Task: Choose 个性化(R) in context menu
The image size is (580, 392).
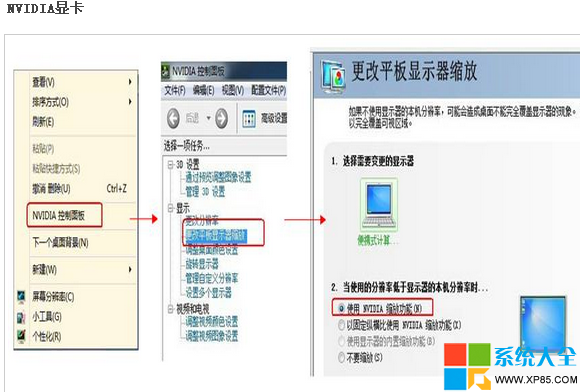Action: (47, 337)
